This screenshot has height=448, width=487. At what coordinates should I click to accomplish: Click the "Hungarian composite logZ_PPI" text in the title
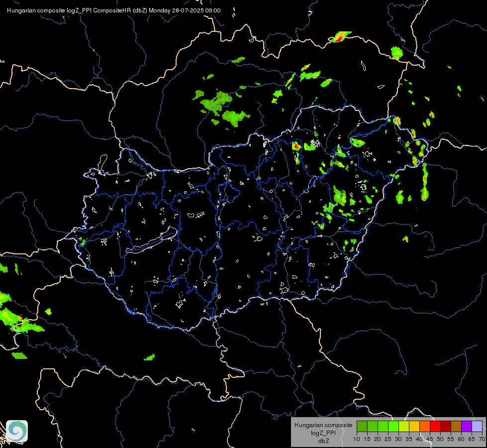pos(49,10)
